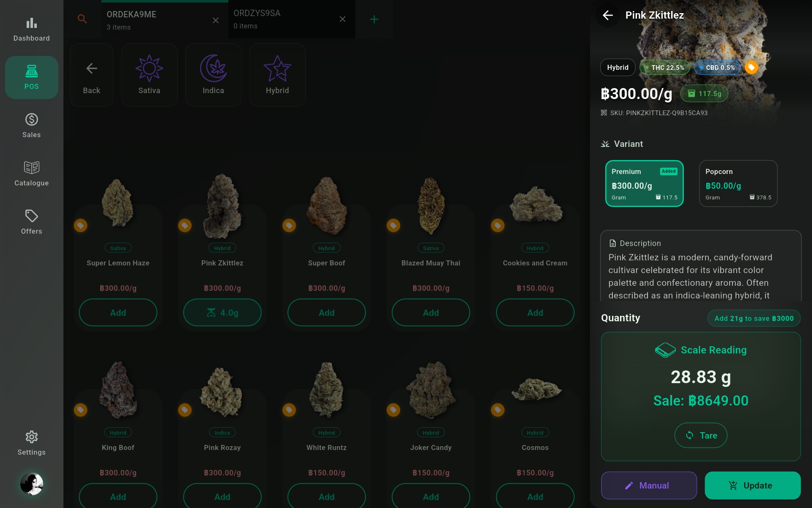Viewport: 812px width, 508px height.
Task: Open the Catalogue panel
Action: 31,173
